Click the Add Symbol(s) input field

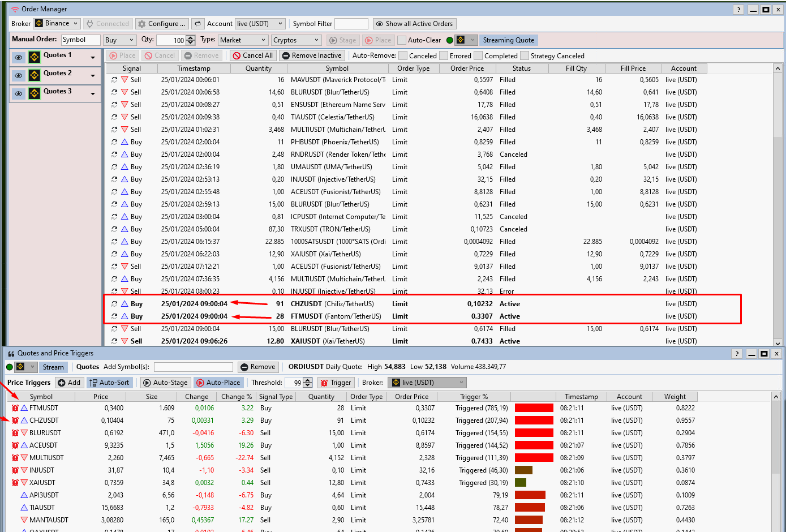click(194, 367)
